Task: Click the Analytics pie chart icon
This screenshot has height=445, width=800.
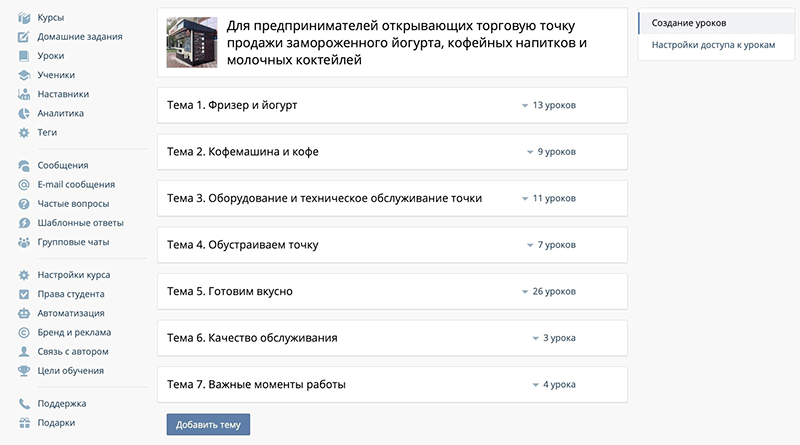Action: 24,113
